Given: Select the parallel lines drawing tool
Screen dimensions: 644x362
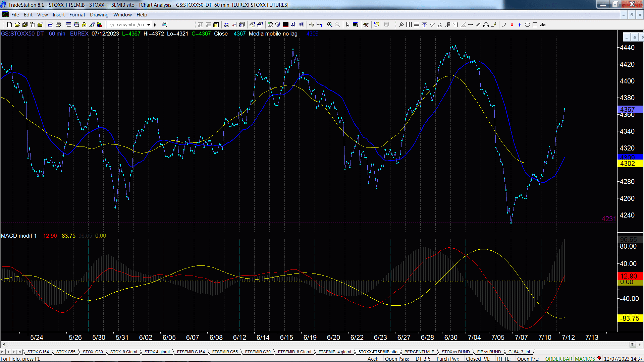Looking at the screenshot, I should pyautogui.click(x=478, y=24).
